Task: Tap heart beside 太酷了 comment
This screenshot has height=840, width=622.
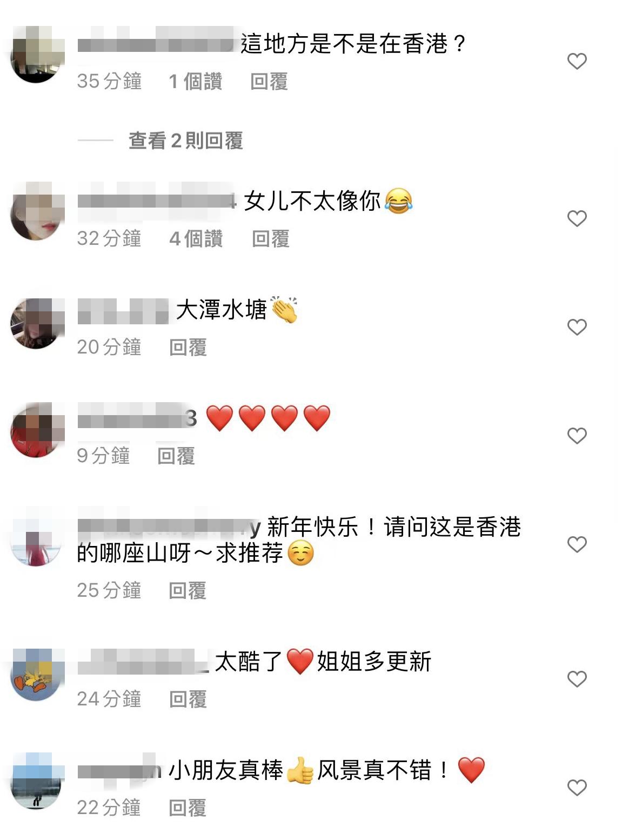Action: pyautogui.click(x=577, y=679)
